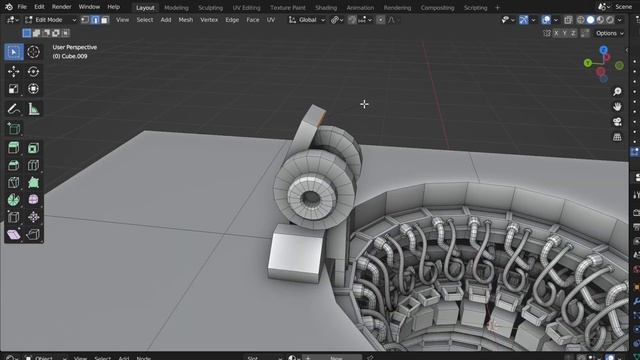
Task: Select the Scale tool
Action: 13,89
